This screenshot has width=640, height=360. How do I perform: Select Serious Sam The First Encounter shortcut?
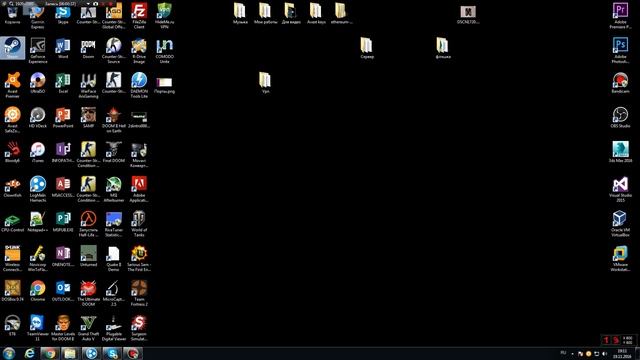coord(139,258)
